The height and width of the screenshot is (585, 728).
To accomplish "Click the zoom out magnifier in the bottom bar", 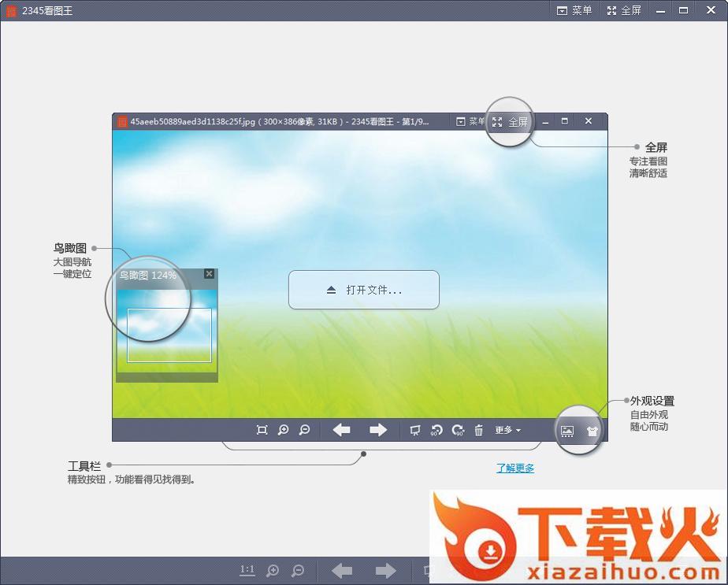I will pyautogui.click(x=298, y=570).
